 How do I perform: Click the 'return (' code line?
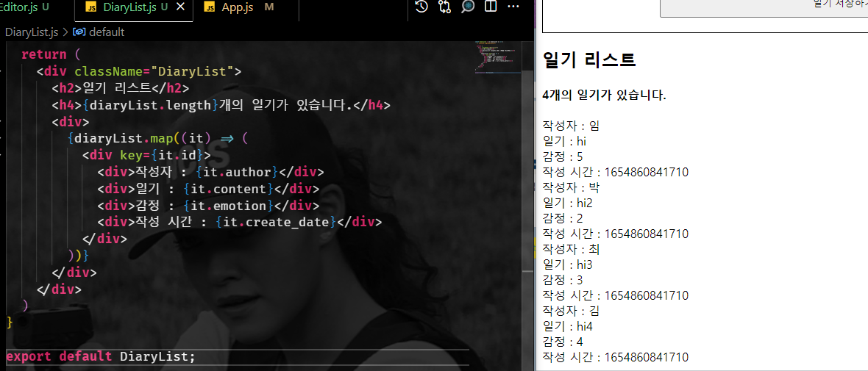(51, 55)
